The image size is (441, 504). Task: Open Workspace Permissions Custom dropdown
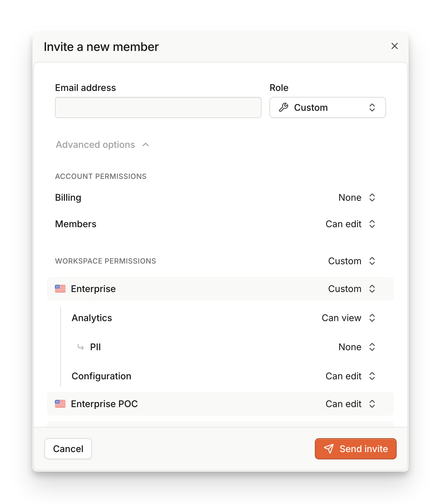[351, 261]
